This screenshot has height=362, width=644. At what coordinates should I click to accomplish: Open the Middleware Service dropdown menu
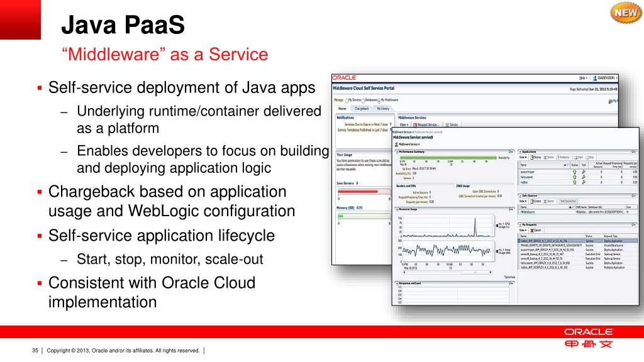408,145
